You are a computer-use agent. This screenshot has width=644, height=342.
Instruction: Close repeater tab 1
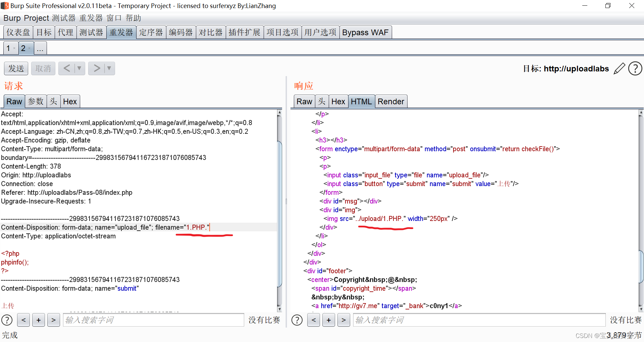pyautogui.click(x=14, y=48)
